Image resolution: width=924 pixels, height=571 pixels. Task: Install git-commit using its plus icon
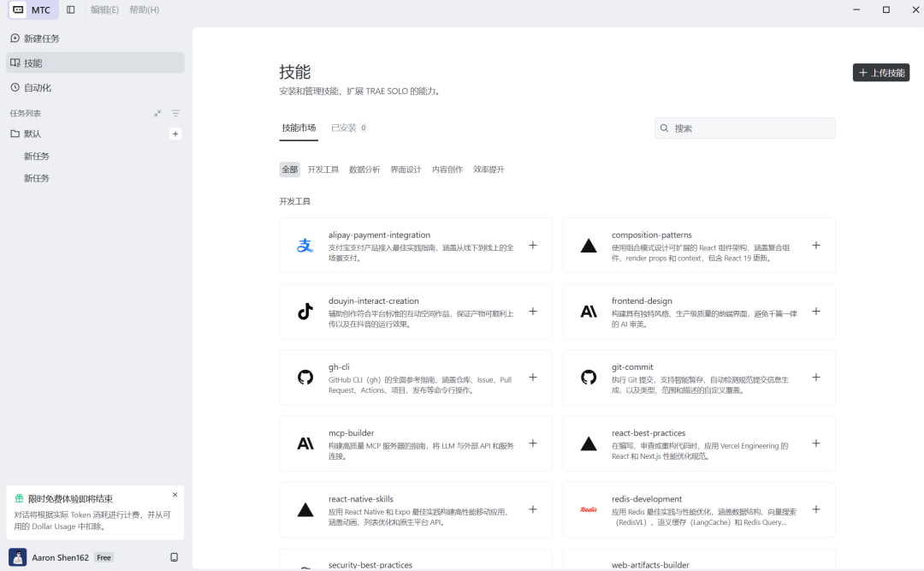(816, 378)
